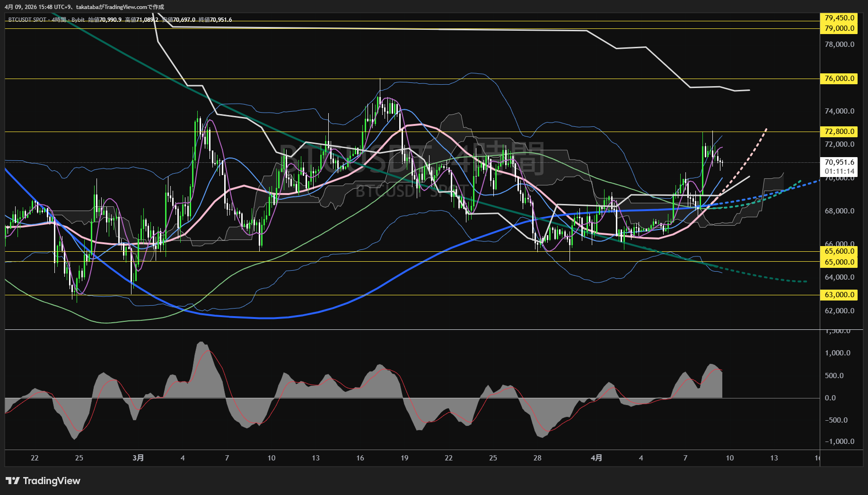The image size is (868, 495).
Task: Click the 28 date on time axis
Action: 537,458
